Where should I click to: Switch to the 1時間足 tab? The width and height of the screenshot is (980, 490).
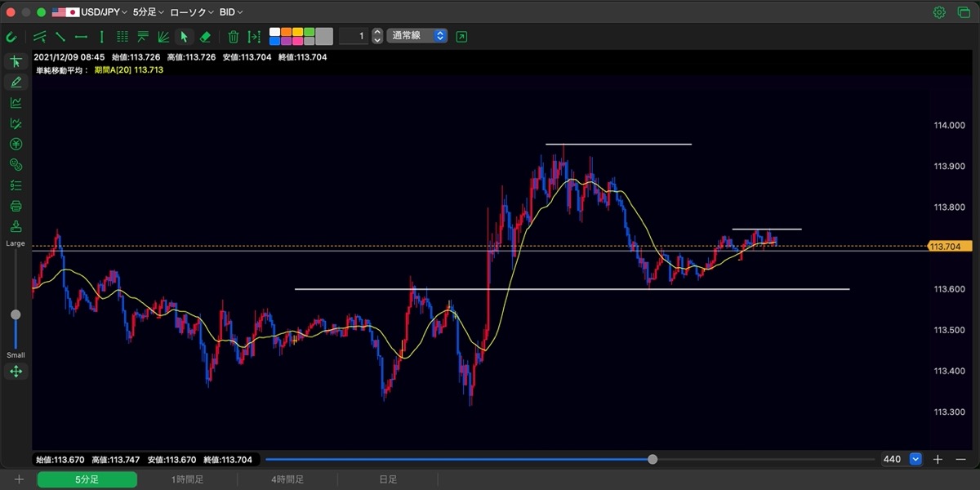pyautogui.click(x=187, y=479)
